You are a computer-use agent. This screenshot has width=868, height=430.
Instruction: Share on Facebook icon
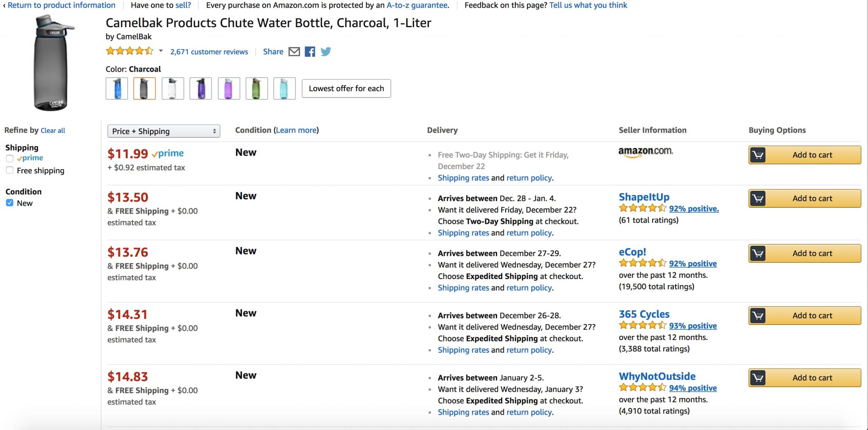tap(310, 52)
